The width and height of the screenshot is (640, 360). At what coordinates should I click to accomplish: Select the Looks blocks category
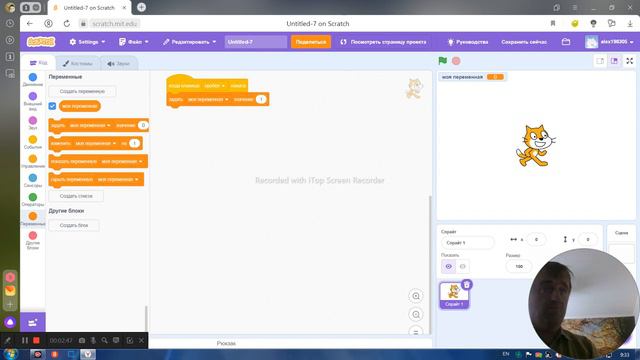[x=33, y=101]
